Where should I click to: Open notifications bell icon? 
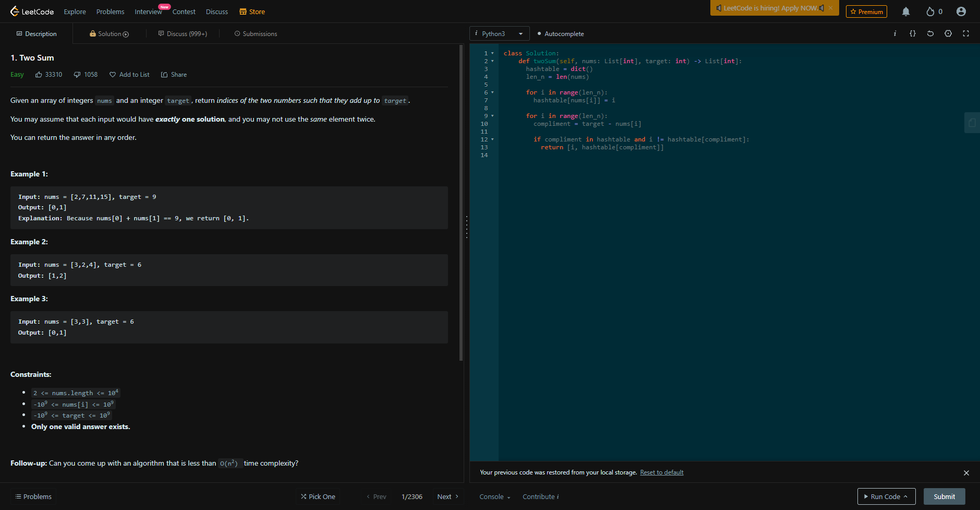(906, 11)
